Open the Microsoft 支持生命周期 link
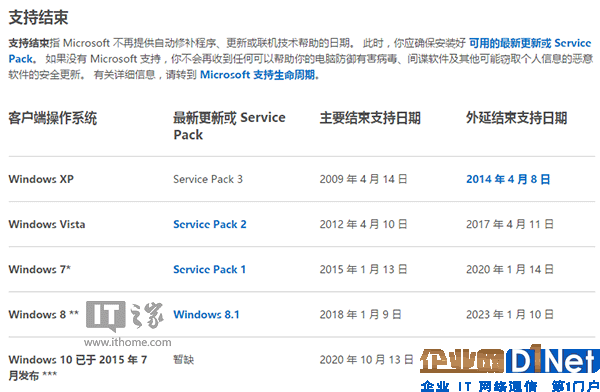The image size is (600, 392). click(259, 75)
